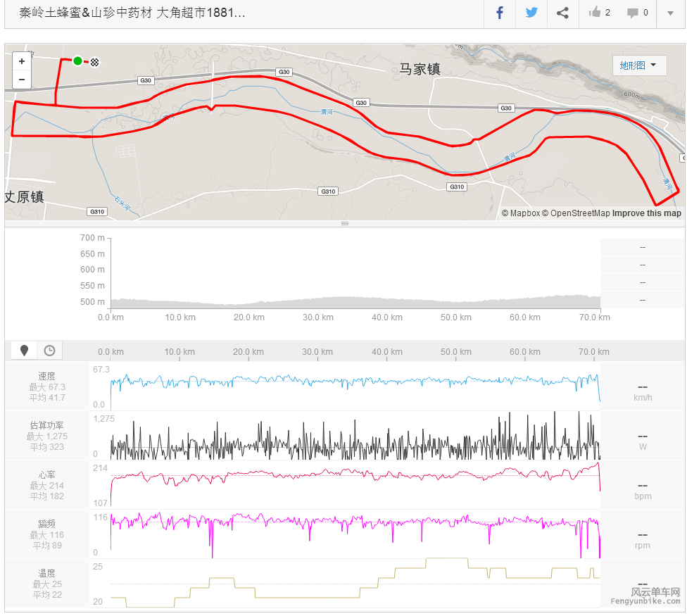Click the activity title text
Image resolution: width=687 pixels, height=616 pixels.
tap(132, 13)
